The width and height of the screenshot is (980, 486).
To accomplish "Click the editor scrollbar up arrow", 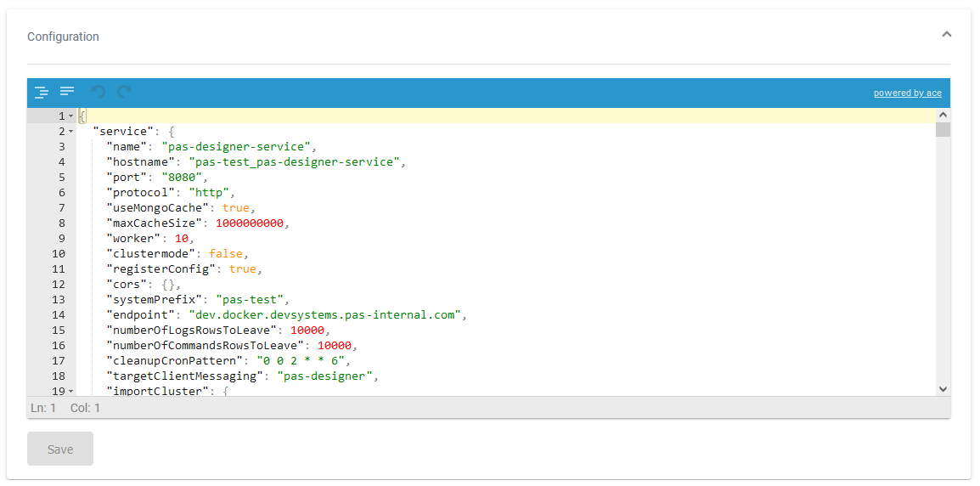I will pyautogui.click(x=943, y=116).
